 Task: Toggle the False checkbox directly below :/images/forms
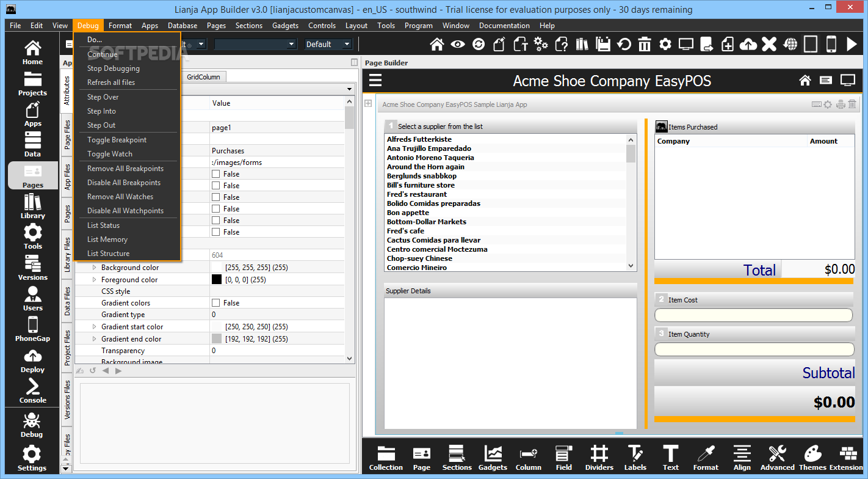click(x=216, y=174)
